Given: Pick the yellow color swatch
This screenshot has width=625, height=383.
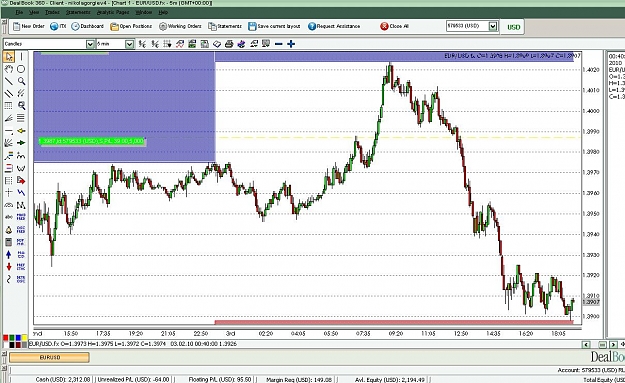Looking at the screenshot, I should pyautogui.click(x=24, y=338).
